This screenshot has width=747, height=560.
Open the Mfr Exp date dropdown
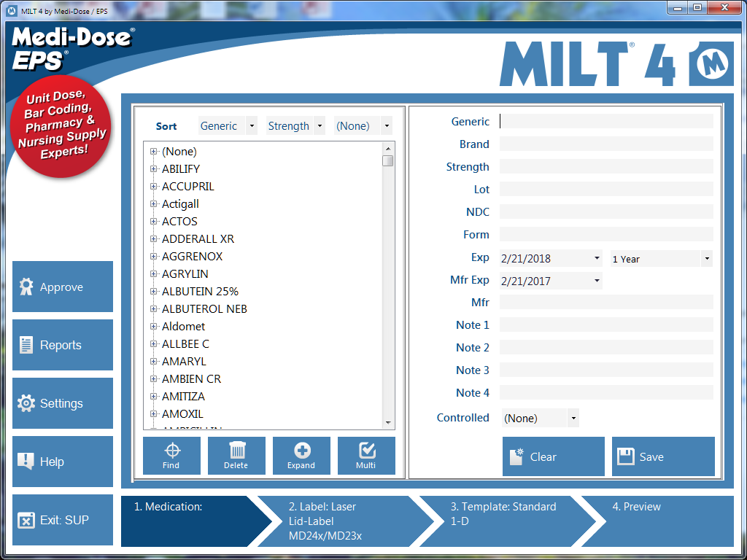597,281
